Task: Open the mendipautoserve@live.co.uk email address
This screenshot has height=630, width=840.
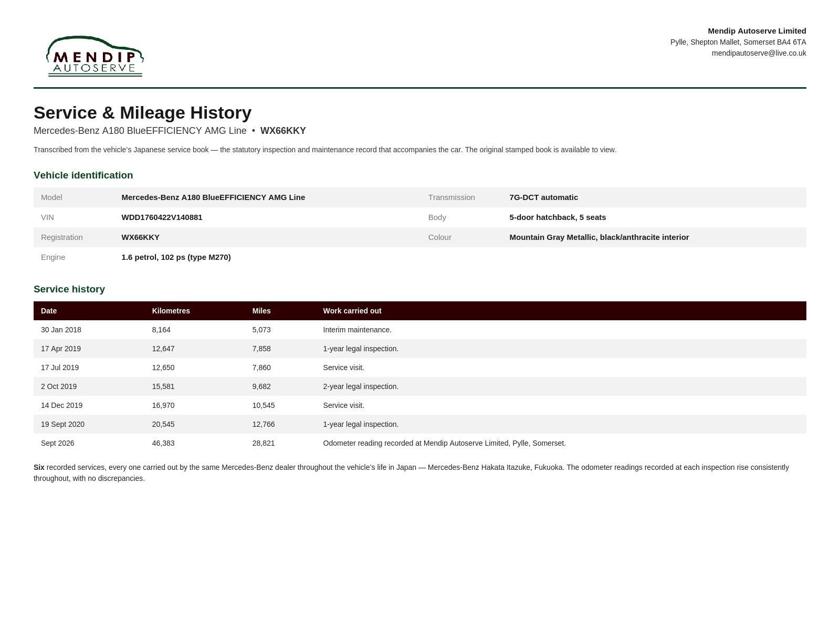Action: [759, 53]
